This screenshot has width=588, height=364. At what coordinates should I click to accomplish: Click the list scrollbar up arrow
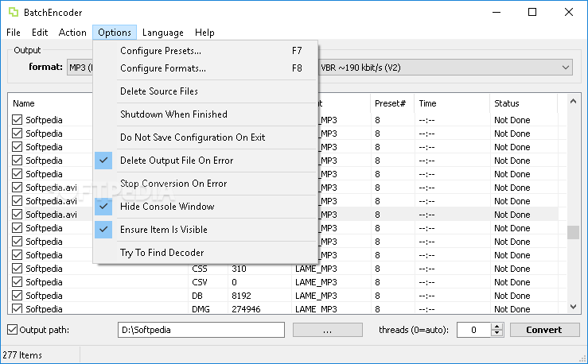pos(573,101)
